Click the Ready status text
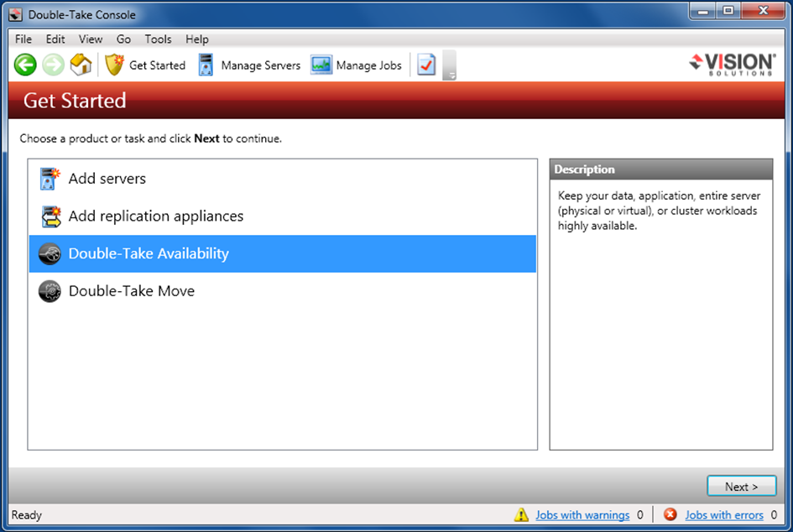The height and width of the screenshot is (532, 793). click(x=27, y=515)
